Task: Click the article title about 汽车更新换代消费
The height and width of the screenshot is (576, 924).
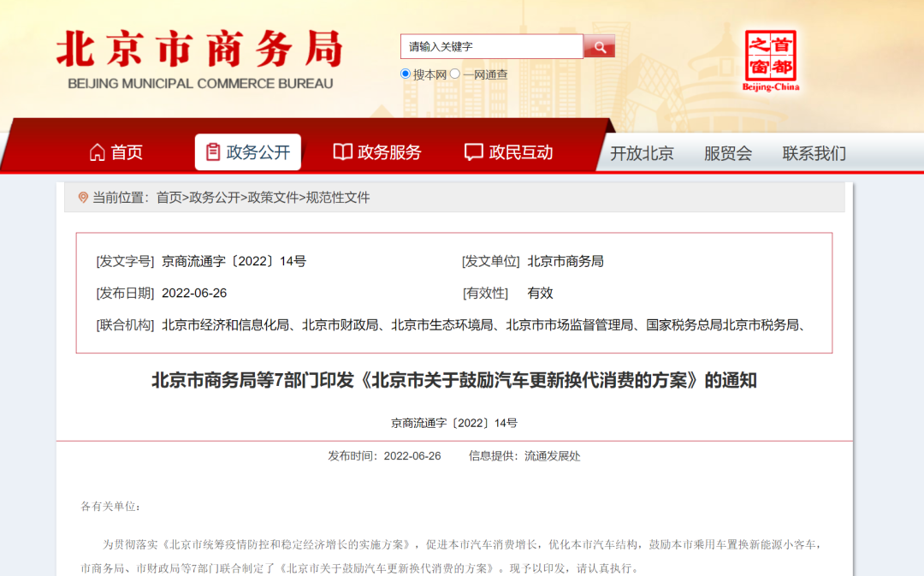Action: click(454, 380)
